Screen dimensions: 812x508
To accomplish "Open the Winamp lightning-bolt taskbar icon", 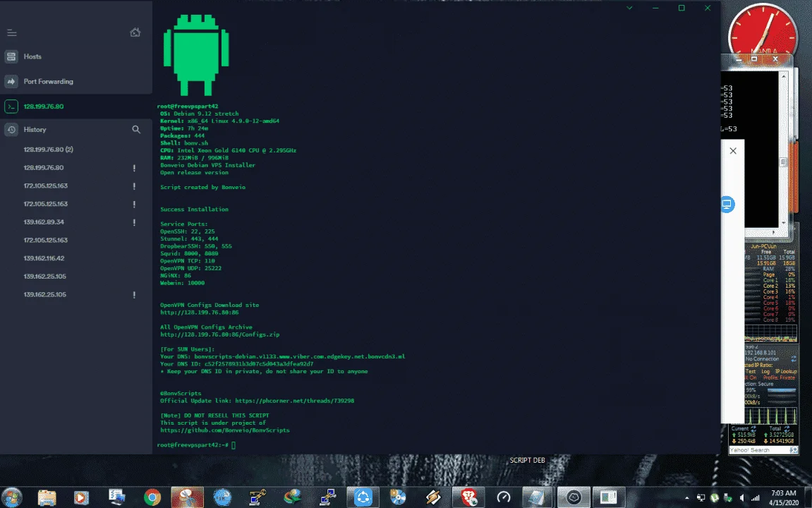I will pyautogui.click(x=433, y=497).
